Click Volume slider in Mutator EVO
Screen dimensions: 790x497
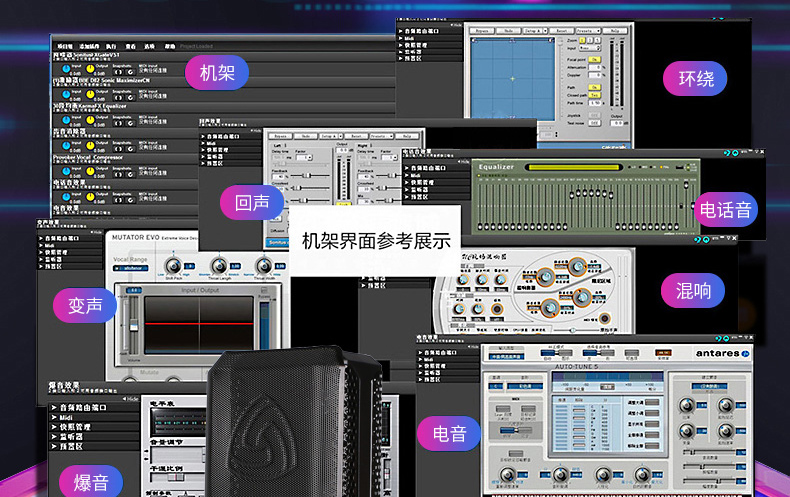tap(133, 325)
